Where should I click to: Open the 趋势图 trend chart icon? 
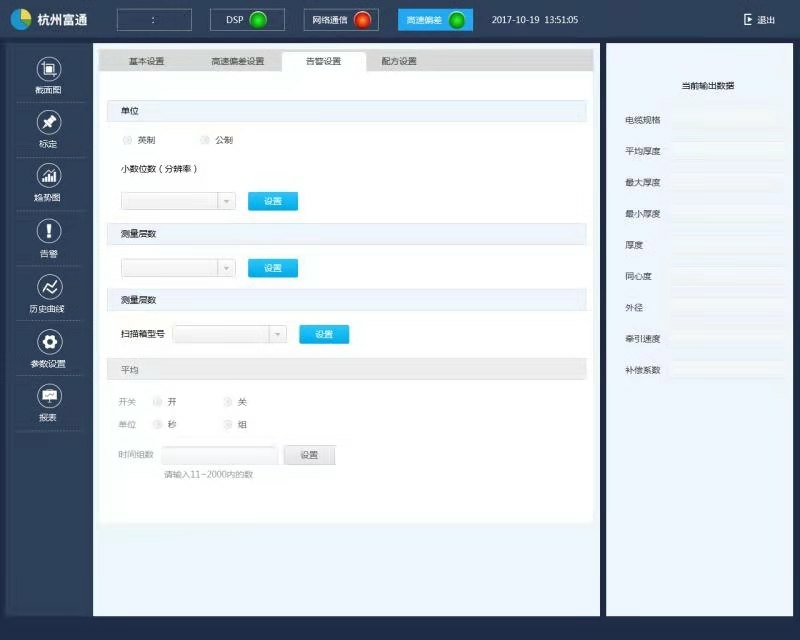(x=49, y=176)
